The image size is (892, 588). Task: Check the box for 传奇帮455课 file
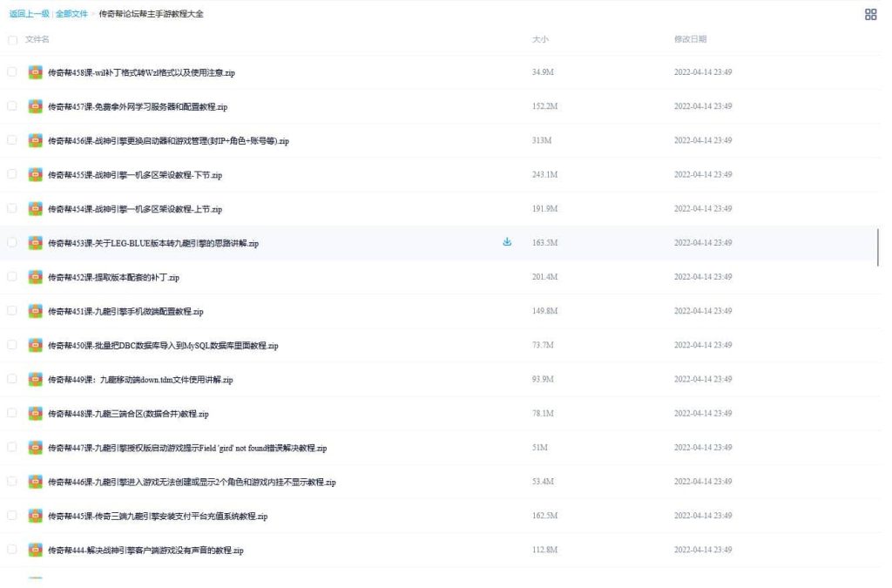tap(12, 174)
